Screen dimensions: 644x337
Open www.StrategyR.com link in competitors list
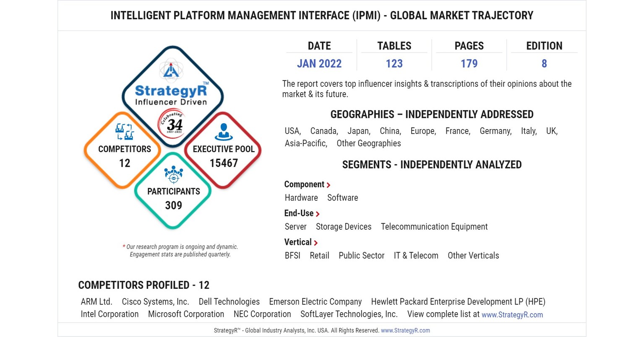tap(512, 314)
